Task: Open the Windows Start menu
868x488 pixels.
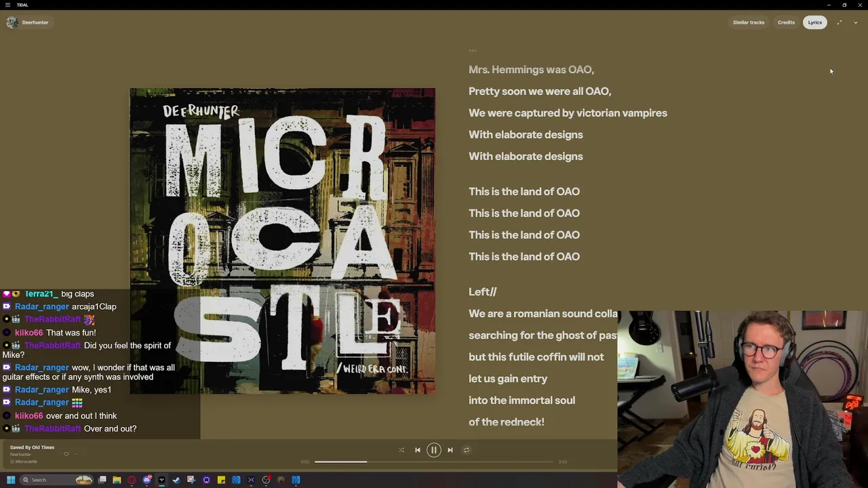Action: tap(11, 480)
